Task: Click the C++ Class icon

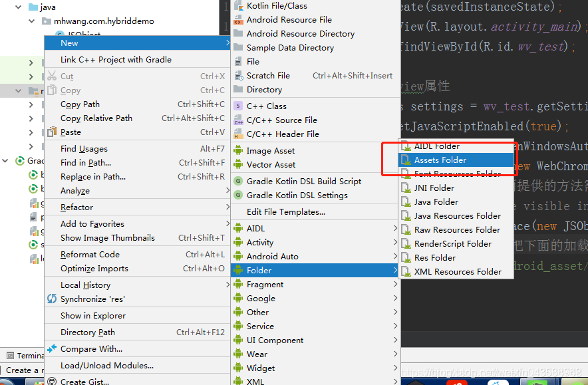Action: [238, 106]
